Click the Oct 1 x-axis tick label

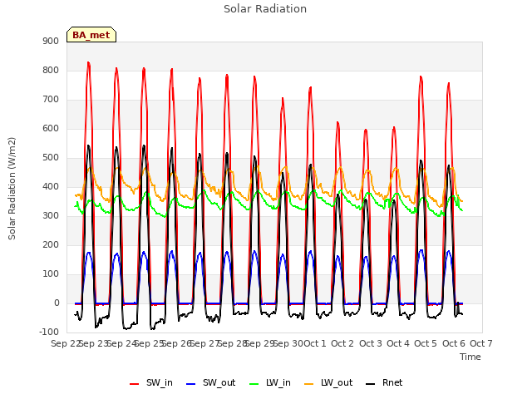coord(314,343)
